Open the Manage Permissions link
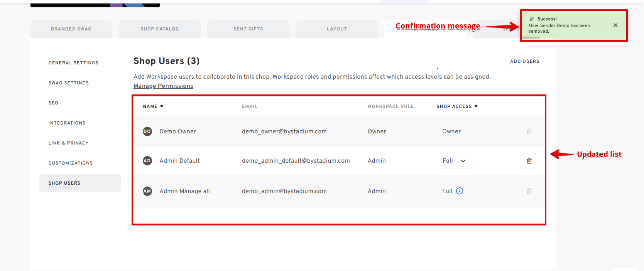 click(x=163, y=86)
